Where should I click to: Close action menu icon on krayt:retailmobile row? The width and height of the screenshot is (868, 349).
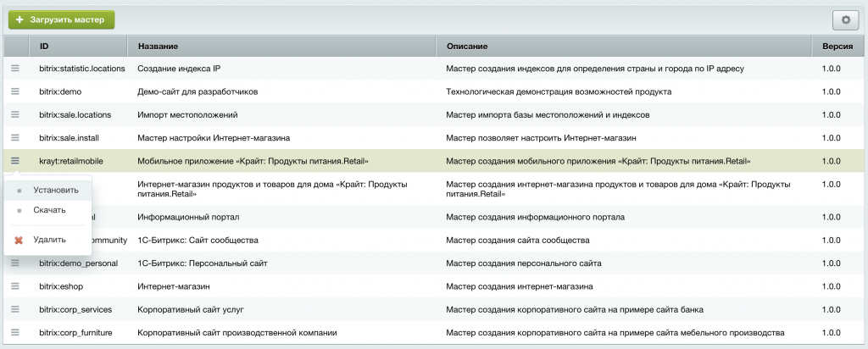click(15, 160)
